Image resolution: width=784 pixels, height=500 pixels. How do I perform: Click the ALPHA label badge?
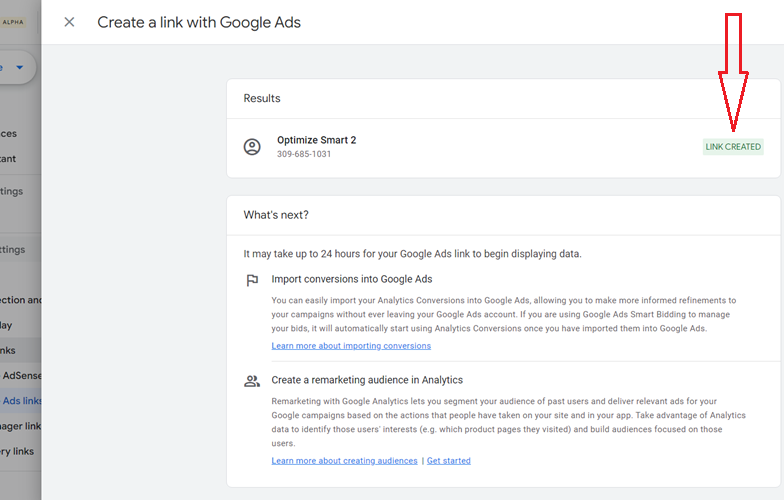coord(13,22)
